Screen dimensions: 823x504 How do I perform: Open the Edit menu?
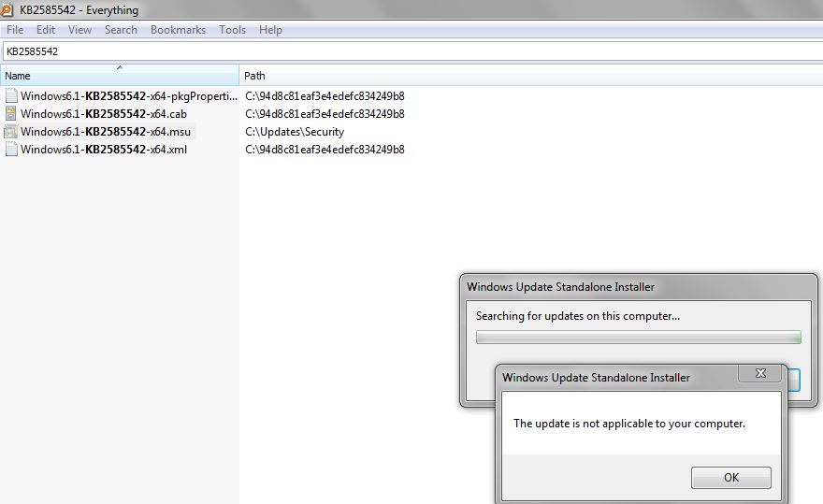click(46, 30)
